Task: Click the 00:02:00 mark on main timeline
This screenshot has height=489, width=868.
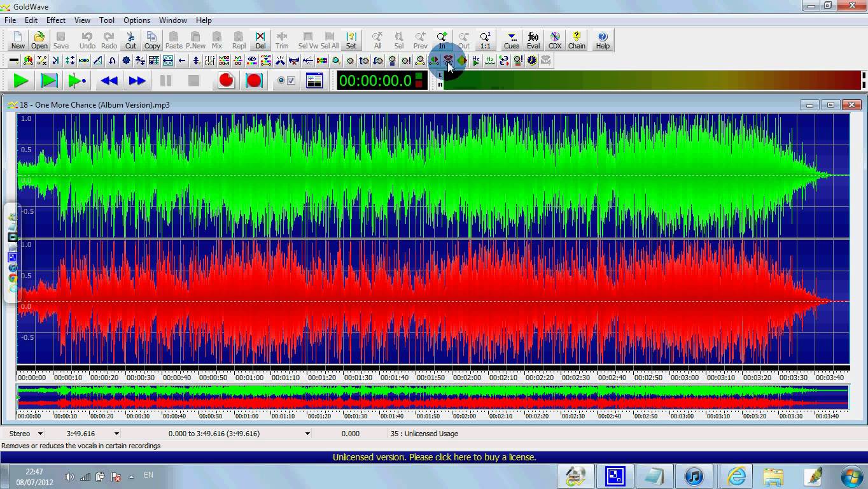Action: (467, 378)
